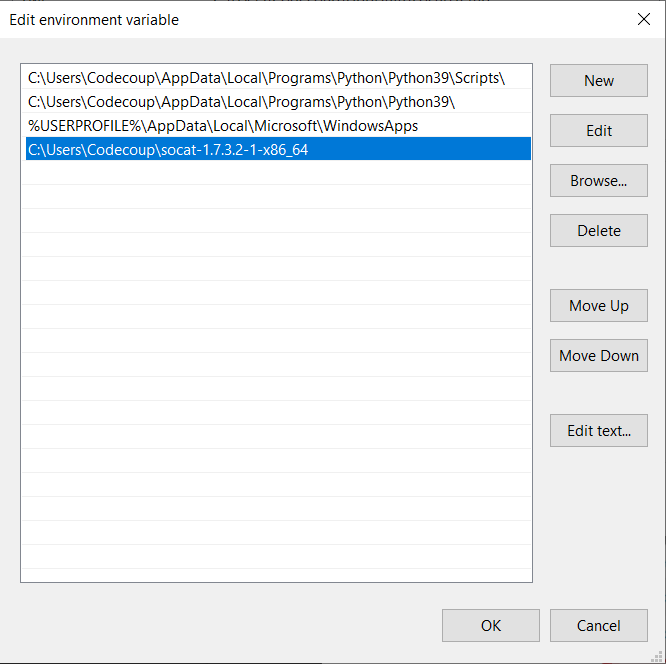Close the dialog with the X icon
This screenshot has height=664, width=666.
pyautogui.click(x=643, y=19)
